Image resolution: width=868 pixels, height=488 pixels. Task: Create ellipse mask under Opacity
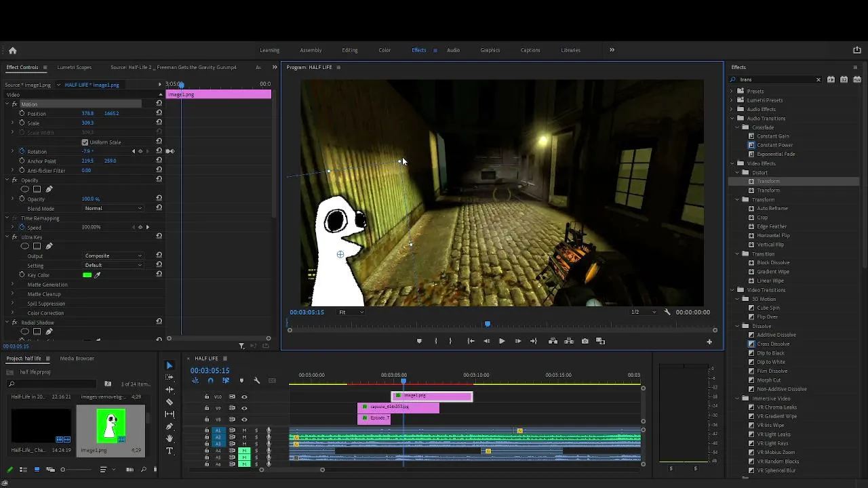click(25, 189)
